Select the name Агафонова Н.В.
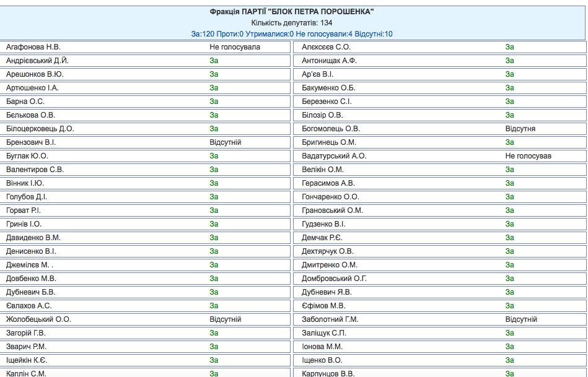 (x=33, y=47)
